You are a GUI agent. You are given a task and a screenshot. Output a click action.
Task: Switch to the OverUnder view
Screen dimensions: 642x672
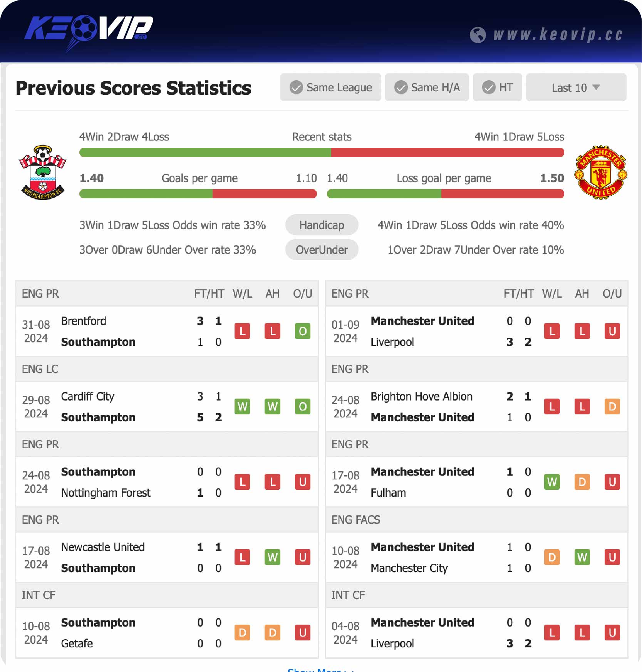point(322,250)
